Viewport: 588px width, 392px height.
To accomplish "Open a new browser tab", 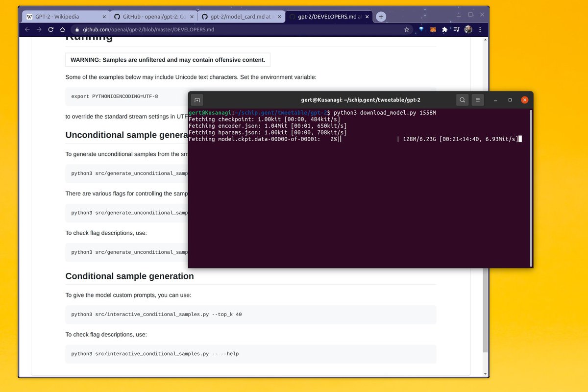I will (x=381, y=17).
